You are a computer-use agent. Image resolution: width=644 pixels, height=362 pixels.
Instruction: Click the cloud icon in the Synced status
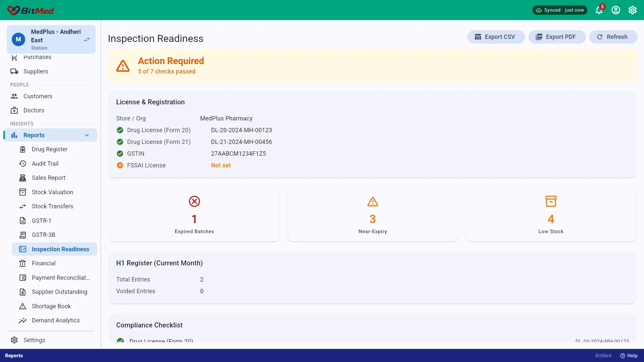[x=539, y=10]
